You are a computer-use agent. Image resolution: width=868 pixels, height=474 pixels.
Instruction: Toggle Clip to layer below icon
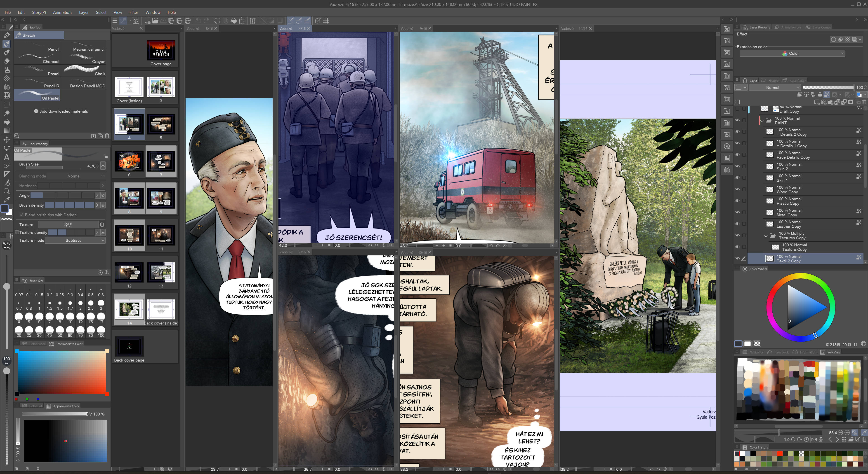(x=800, y=95)
